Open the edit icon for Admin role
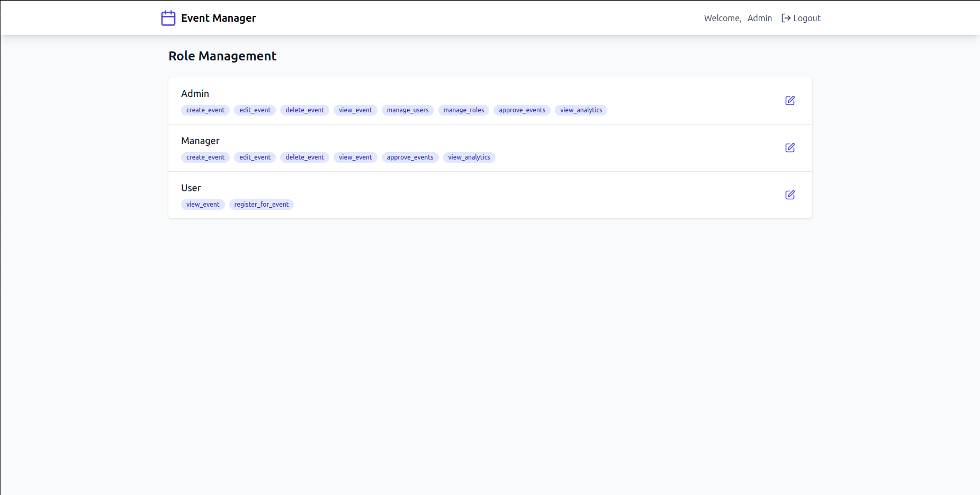This screenshot has height=495, width=980. point(790,101)
